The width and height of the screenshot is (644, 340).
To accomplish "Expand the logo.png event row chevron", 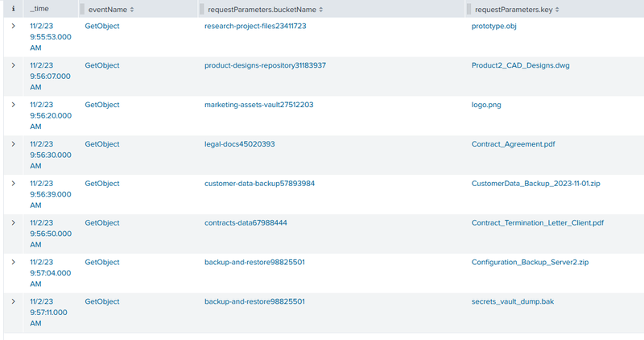I will pos(13,105).
